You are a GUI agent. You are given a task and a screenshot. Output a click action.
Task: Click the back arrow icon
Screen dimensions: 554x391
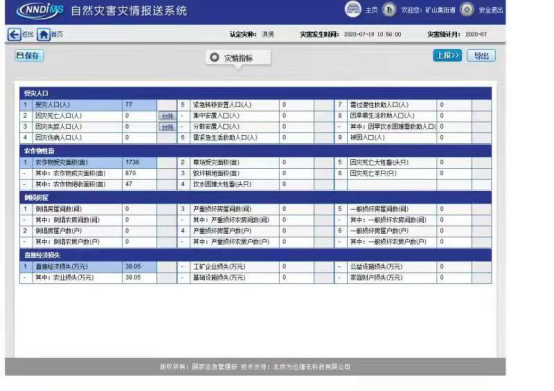(x=14, y=35)
